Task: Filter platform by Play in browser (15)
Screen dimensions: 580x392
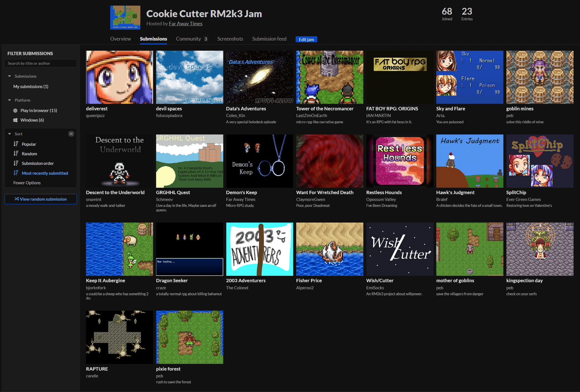Action: click(x=39, y=110)
